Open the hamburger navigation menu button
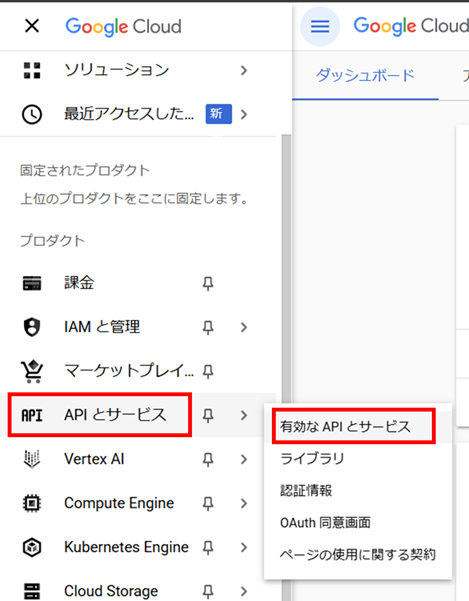 320,26
